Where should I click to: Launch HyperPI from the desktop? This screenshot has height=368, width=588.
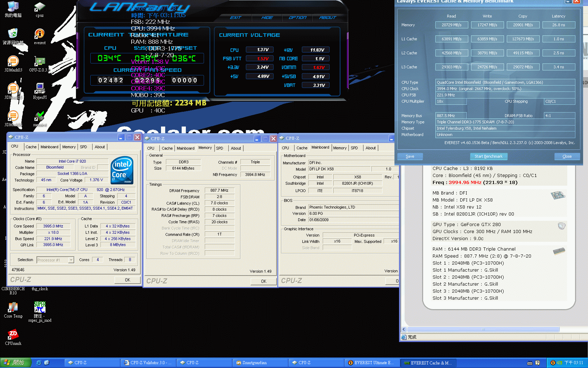click(40, 89)
